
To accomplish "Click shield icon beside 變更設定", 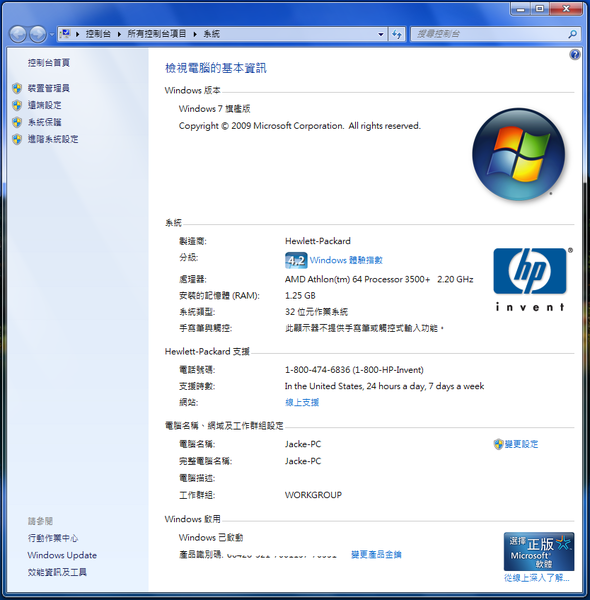I will pyautogui.click(x=498, y=444).
